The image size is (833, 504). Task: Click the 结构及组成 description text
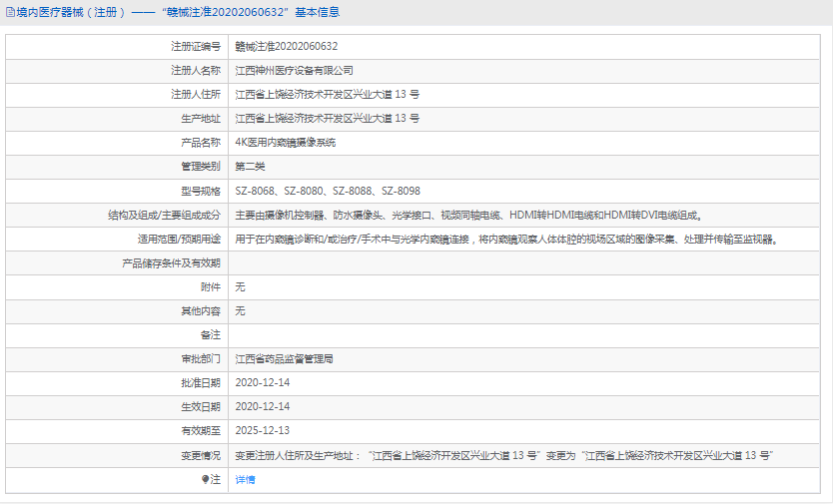coord(469,216)
